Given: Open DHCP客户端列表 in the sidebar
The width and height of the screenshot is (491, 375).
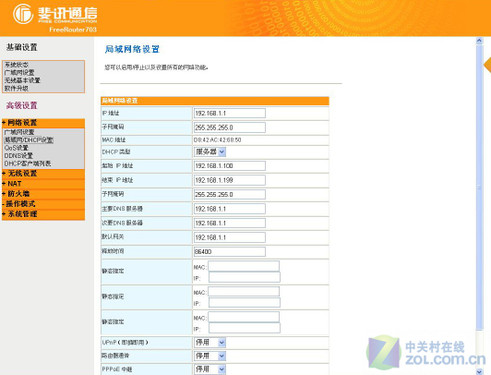Looking at the screenshot, I should coord(28,164).
